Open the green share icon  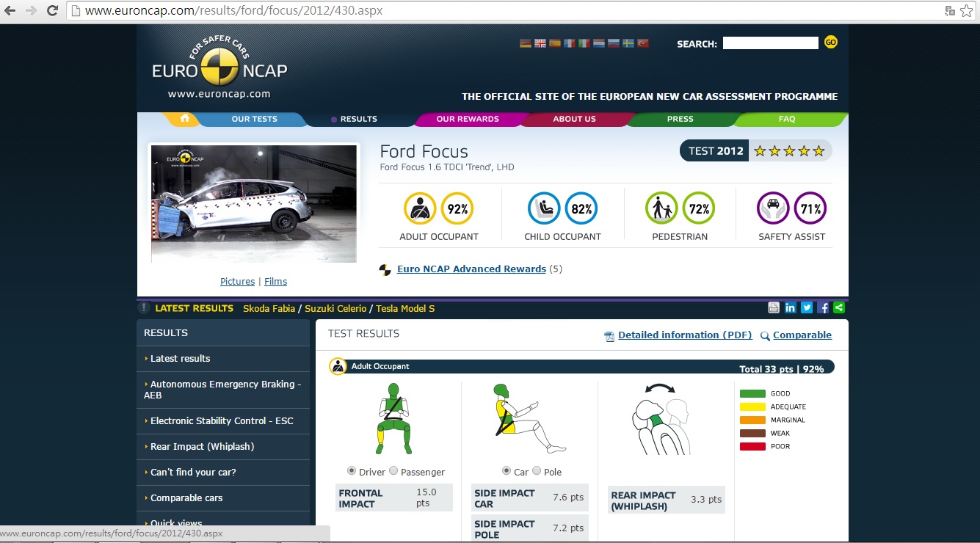[838, 307]
